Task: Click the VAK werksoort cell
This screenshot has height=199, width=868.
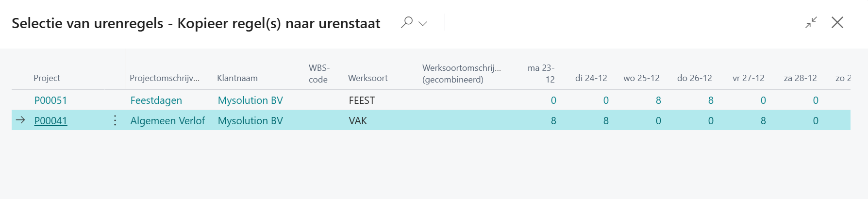Action: click(x=358, y=121)
